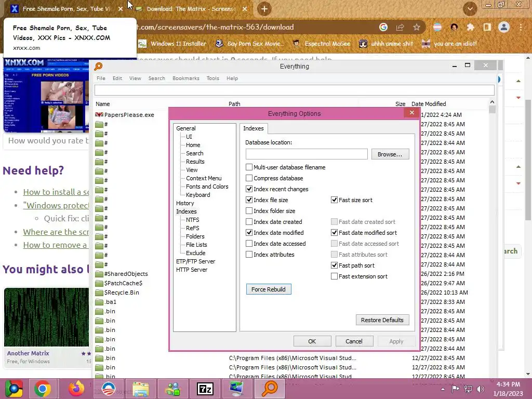Click the share page icon in address bar
This screenshot has height=399, width=532.
[x=400, y=27]
